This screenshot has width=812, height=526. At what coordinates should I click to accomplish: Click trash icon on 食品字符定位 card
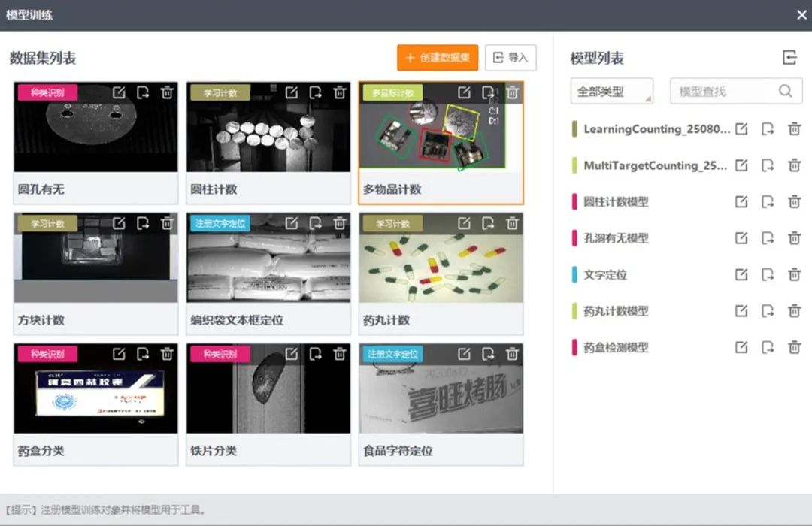(x=512, y=354)
